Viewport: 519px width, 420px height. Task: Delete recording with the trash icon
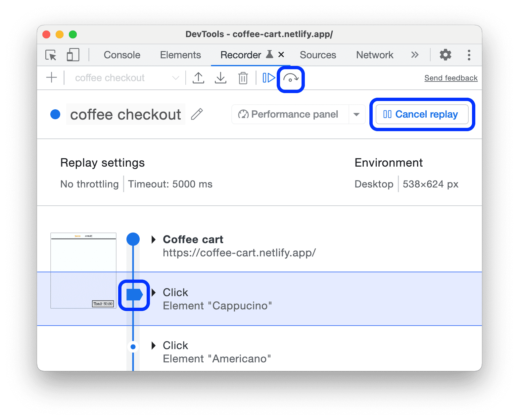click(x=243, y=78)
